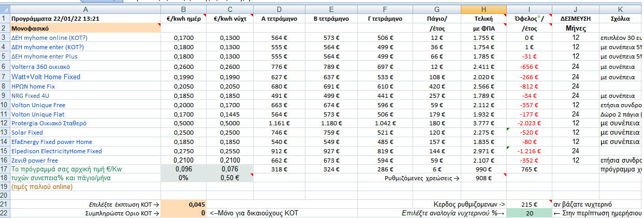
Task: Select 'NRG Fixed 4U' cell
Action: point(85,96)
